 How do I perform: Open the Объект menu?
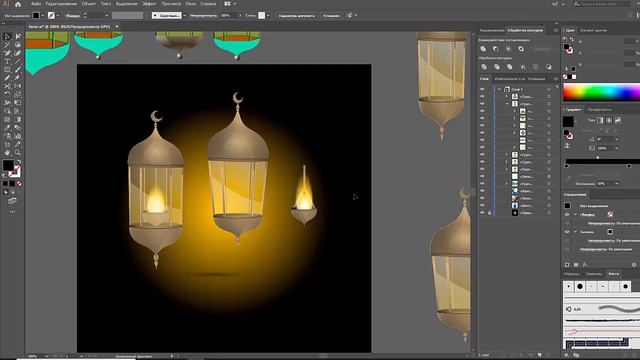[x=89, y=4]
